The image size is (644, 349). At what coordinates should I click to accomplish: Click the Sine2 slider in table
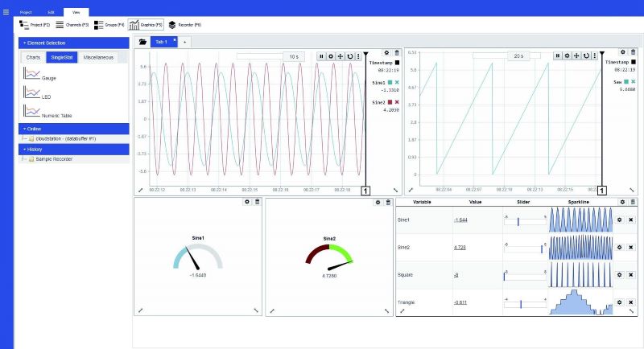tap(525, 247)
